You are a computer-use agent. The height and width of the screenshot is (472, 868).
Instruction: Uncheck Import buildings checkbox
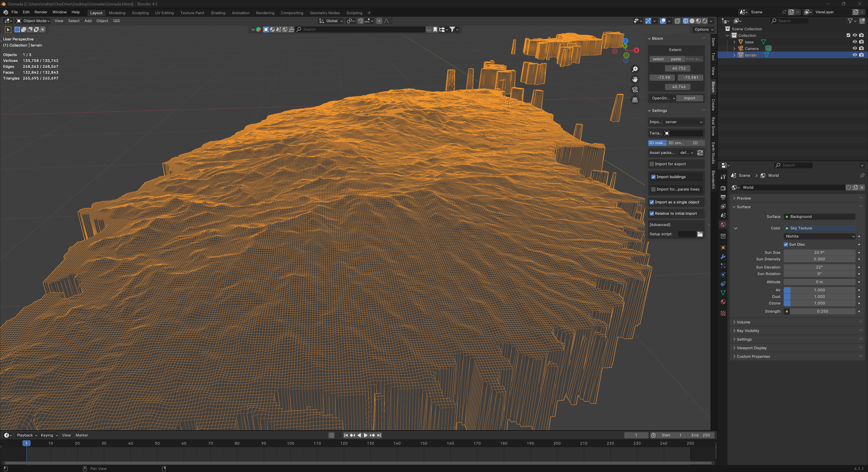click(x=653, y=177)
